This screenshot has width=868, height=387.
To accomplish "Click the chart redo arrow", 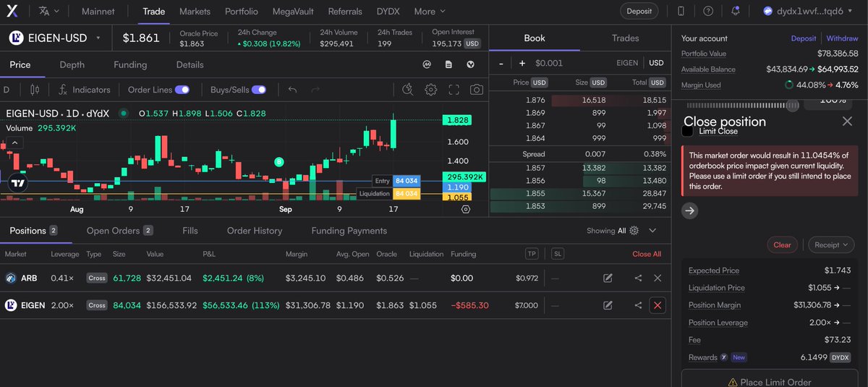I will click(x=315, y=90).
